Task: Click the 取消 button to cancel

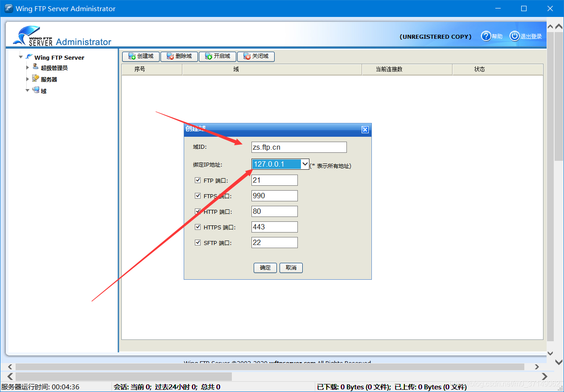Action: [x=291, y=268]
